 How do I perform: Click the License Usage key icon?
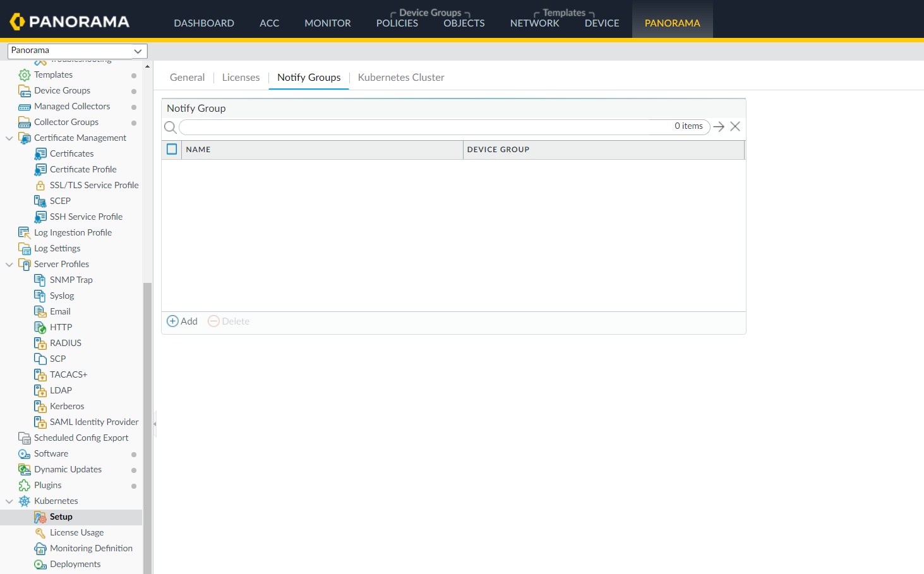[x=40, y=533]
